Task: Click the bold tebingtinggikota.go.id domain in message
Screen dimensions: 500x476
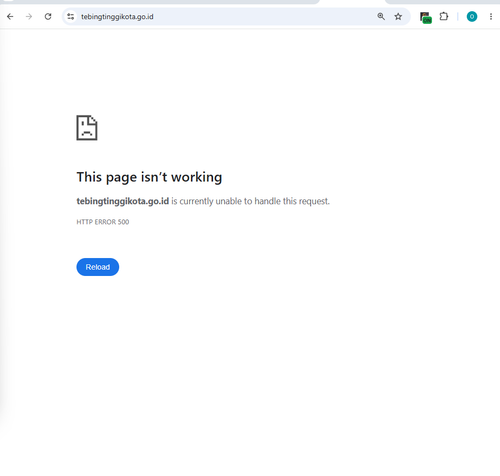Action: click(x=123, y=201)
